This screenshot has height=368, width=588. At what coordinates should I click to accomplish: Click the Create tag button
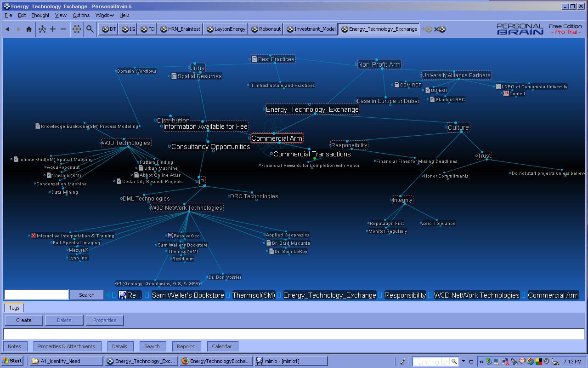[x=24, y=320]
